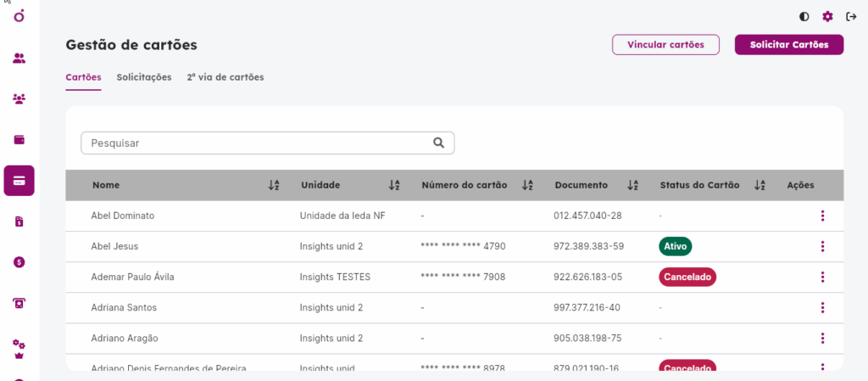Open the three-person groups sidebar icon
Screen dimensions: 868x381
point(19,99)
